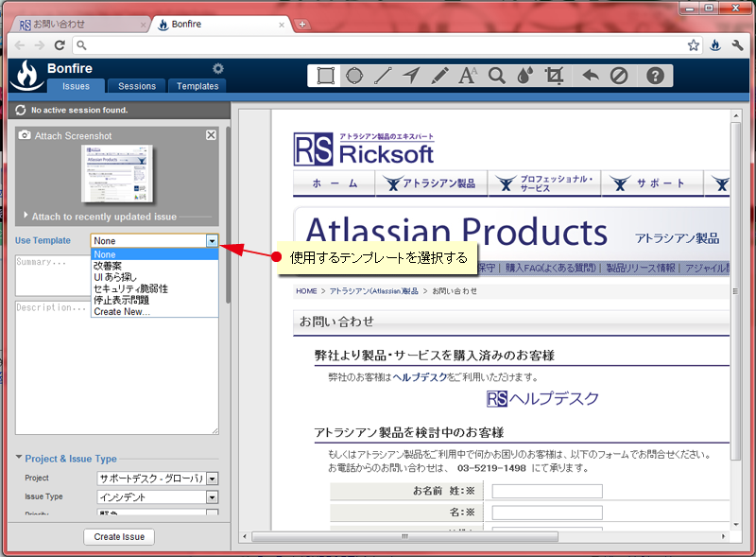756x557 pixels.
Task: Open the サポート navigation item
Action: (651, 183)
